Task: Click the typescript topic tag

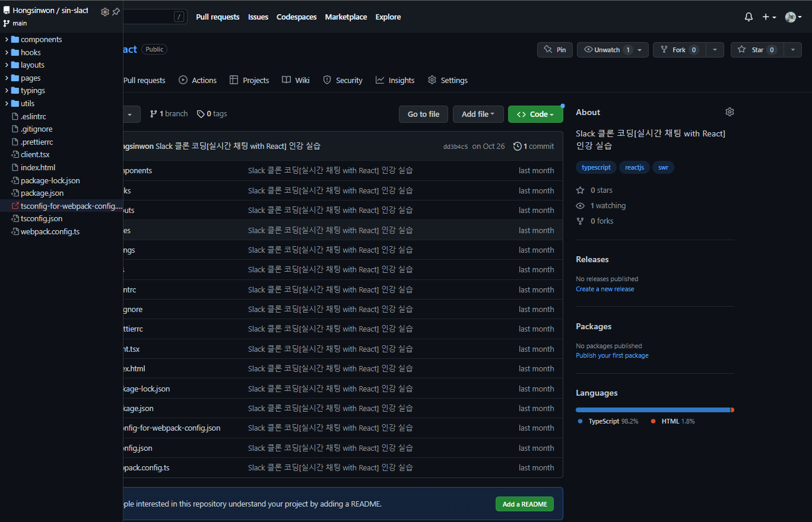Action: point(596,168)
